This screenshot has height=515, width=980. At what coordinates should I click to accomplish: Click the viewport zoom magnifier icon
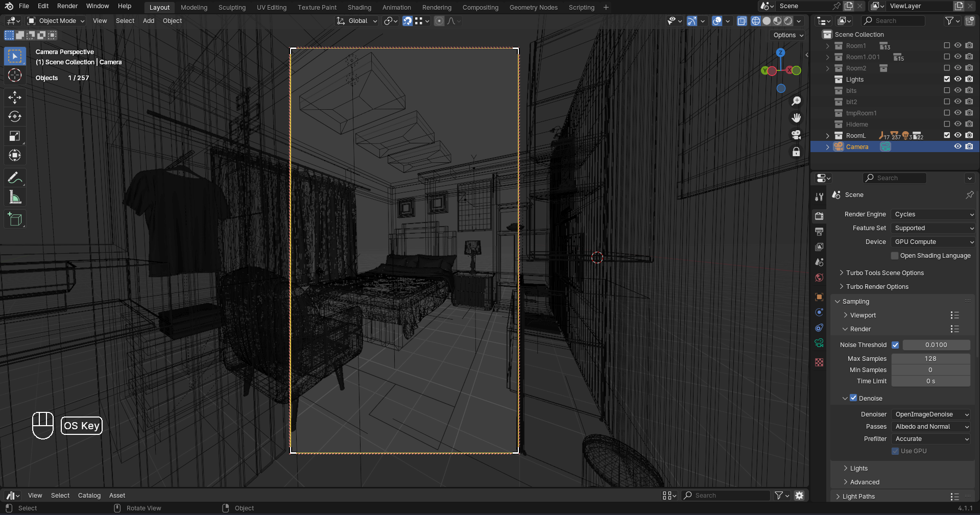[x=796, y=101]
